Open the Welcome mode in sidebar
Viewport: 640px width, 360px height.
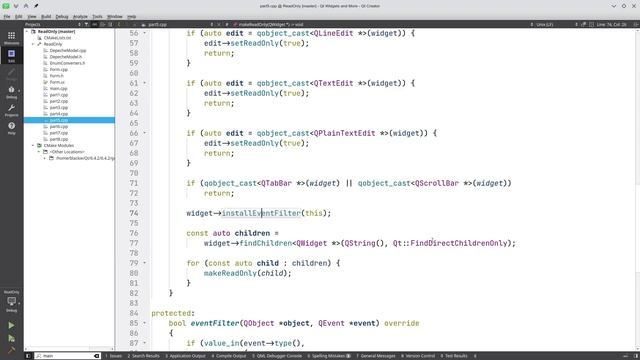[11, 38]
